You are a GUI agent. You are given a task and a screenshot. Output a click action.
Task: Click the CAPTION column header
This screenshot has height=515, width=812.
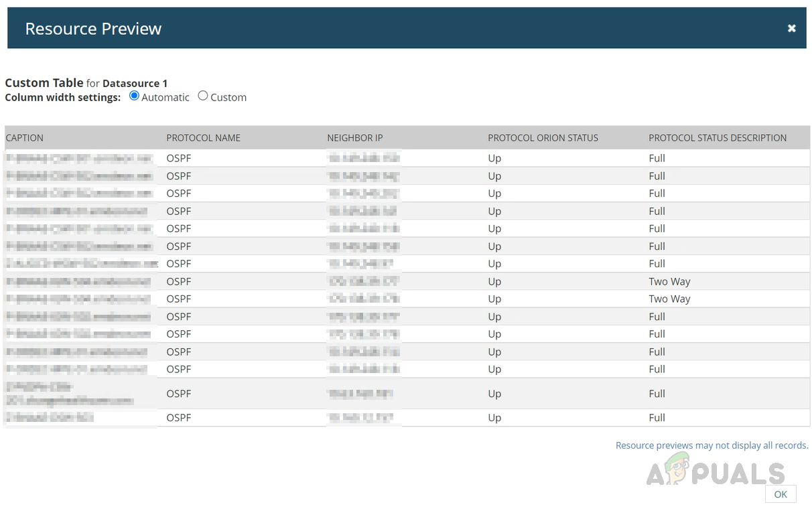tap(25, 138)
